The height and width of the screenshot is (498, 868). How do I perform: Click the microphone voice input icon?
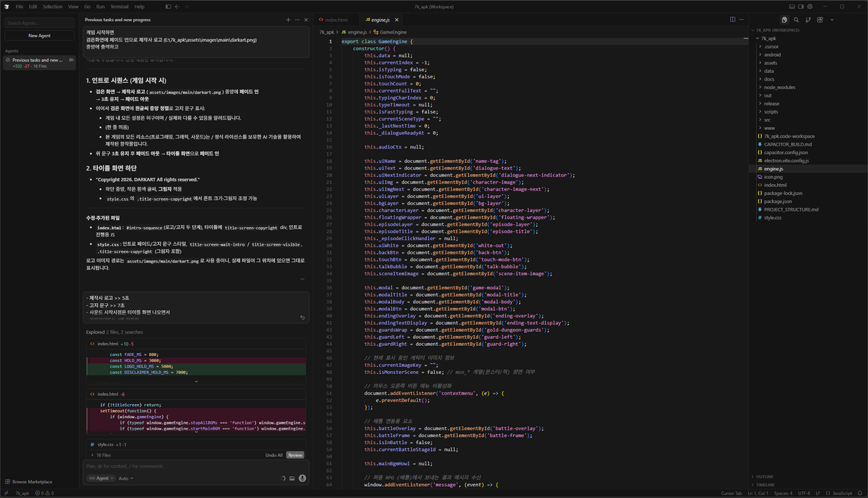(x=302, y=478)
